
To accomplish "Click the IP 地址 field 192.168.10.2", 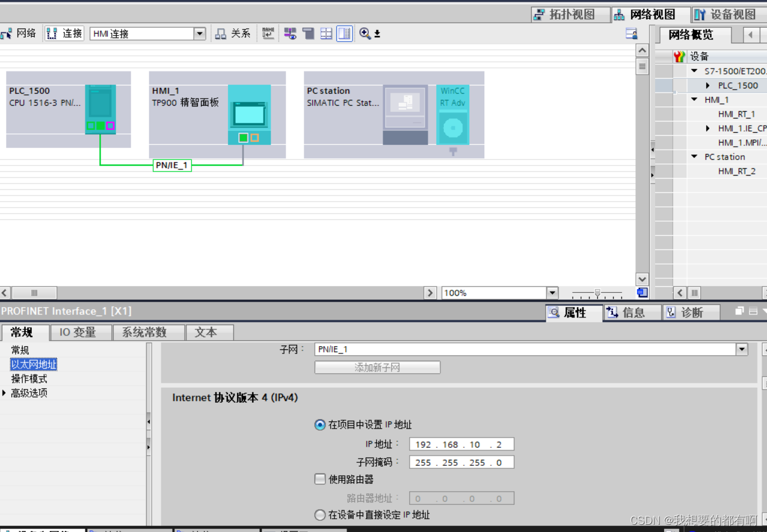I will coord(461,444).
